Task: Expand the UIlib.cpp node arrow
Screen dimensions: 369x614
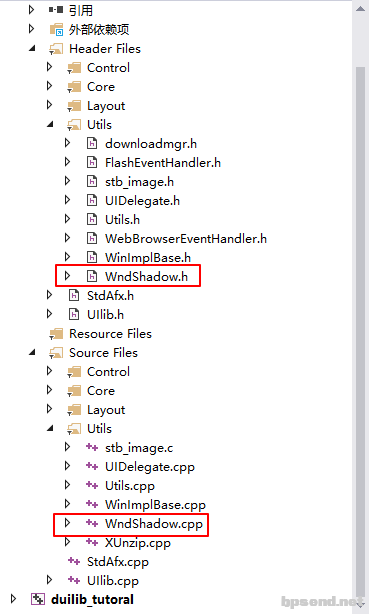Action: click(49, 580)
